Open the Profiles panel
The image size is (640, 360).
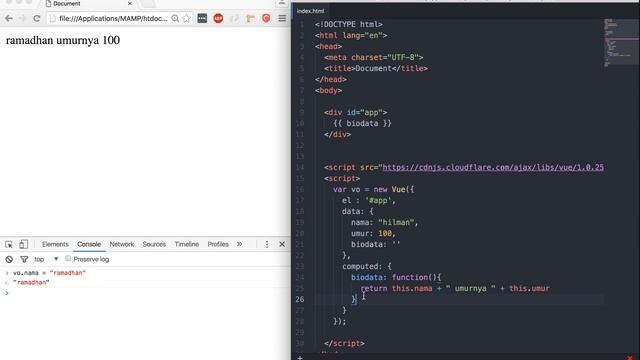click(218, 244)
